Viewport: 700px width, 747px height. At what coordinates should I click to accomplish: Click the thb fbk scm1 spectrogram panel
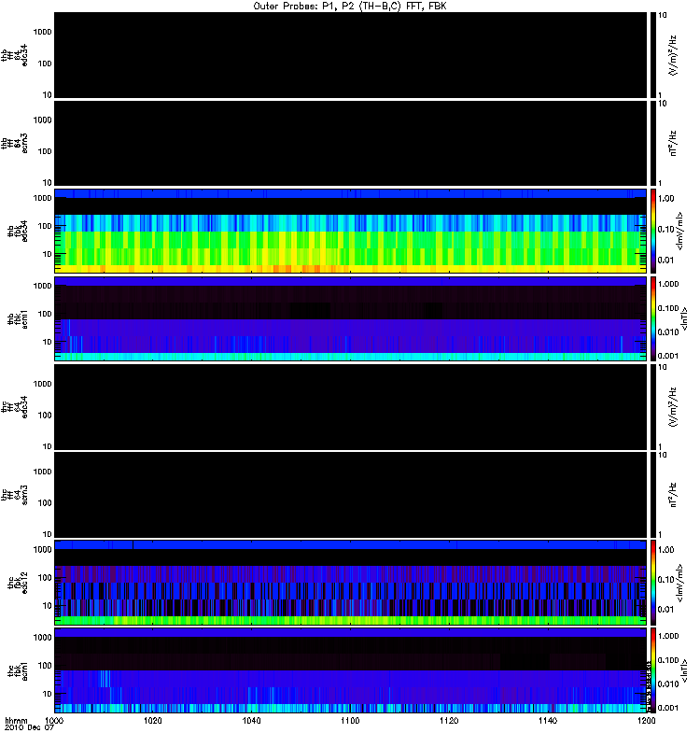[x=350, y=318]
